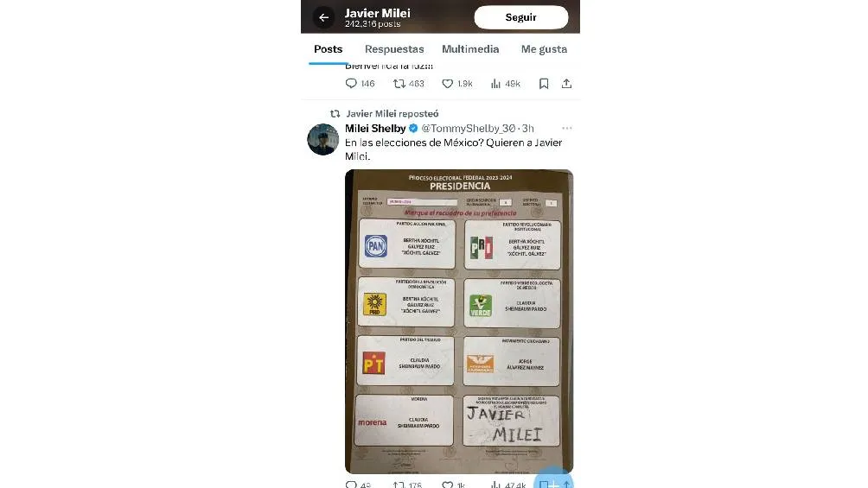Go back using the arrow icon
This screenshot has height=488, width=868.
tap(324, 17)
